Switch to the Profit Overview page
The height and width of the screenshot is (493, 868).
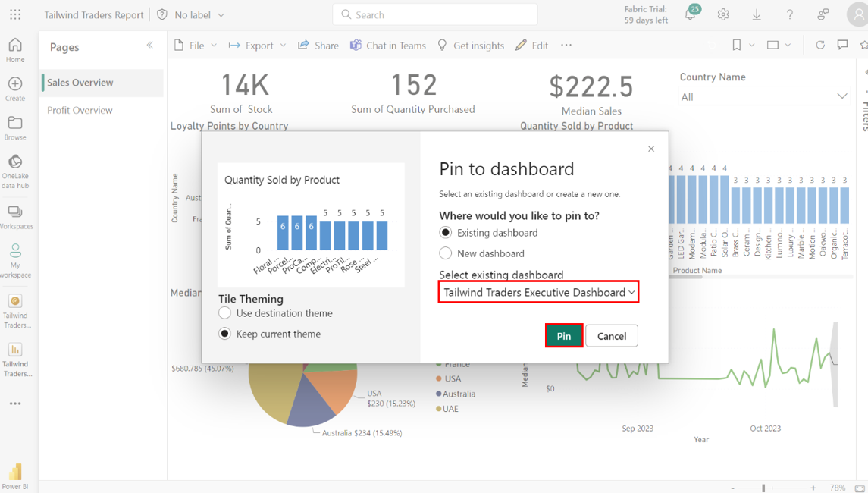(80, 110)
